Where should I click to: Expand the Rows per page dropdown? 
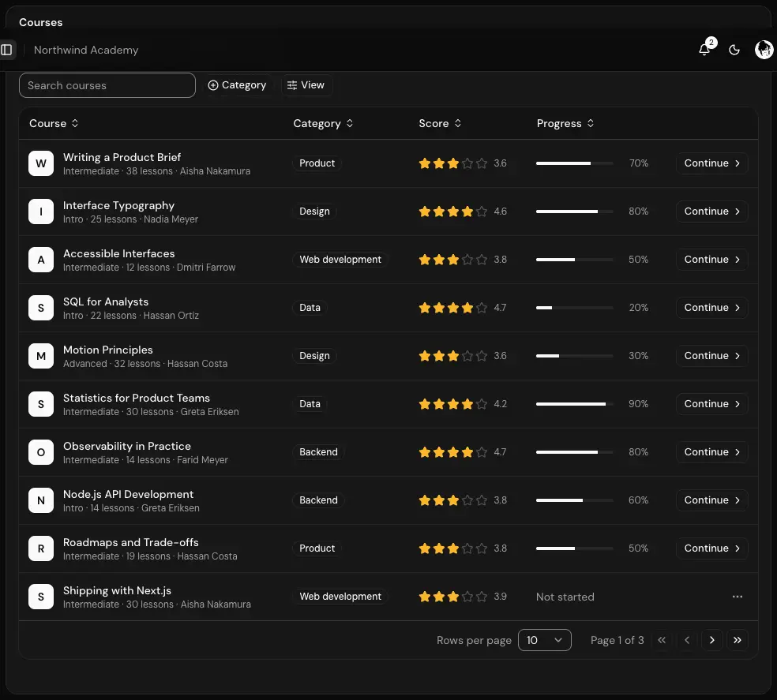tap(544, 640)
